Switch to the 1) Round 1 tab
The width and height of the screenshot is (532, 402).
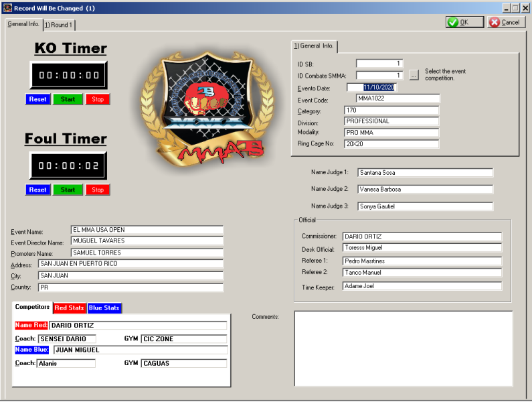59,25
